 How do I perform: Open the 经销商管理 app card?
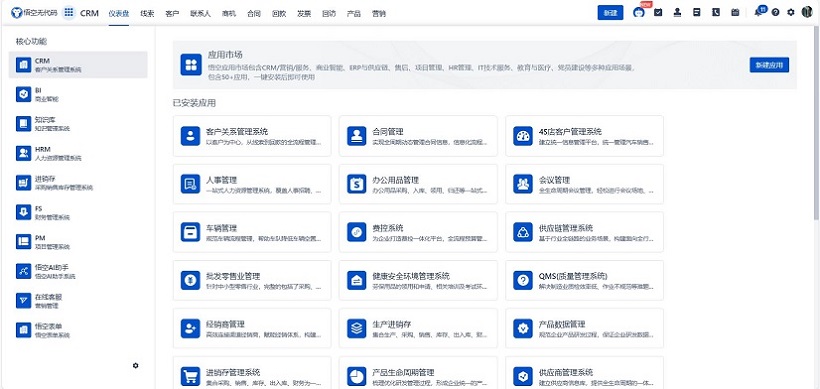[x=252, y=328]
